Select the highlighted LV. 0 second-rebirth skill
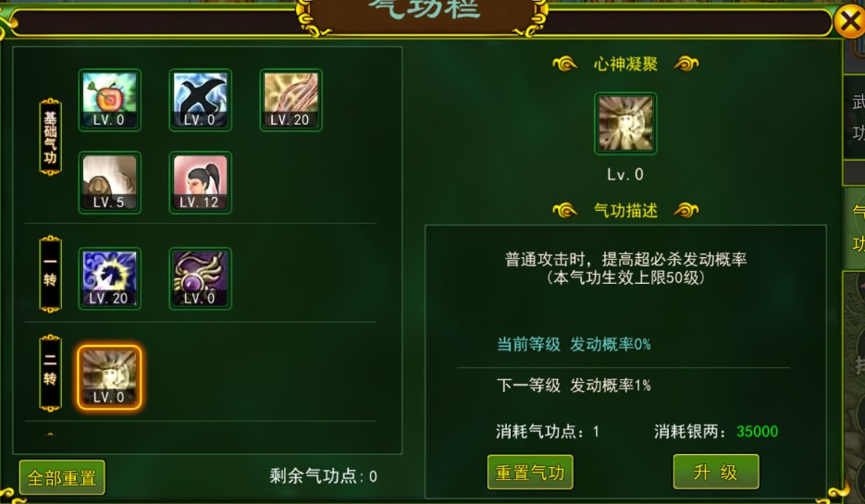Image resolution: width=865 pixels, height=504 pixels. [109, 377]
